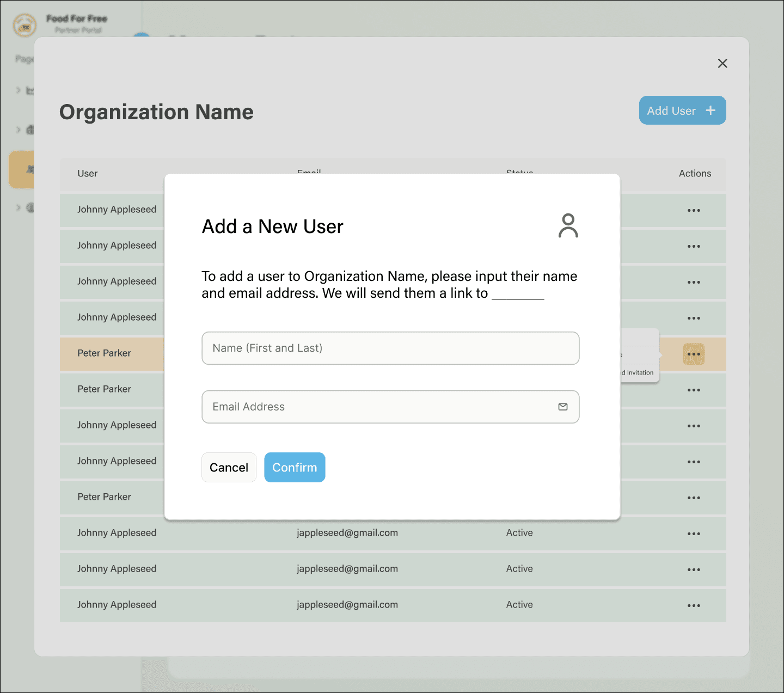Screen dimensions: 784x693
Task: Open the three-dot menu directly below highlighted row
Action: point(694,390)
